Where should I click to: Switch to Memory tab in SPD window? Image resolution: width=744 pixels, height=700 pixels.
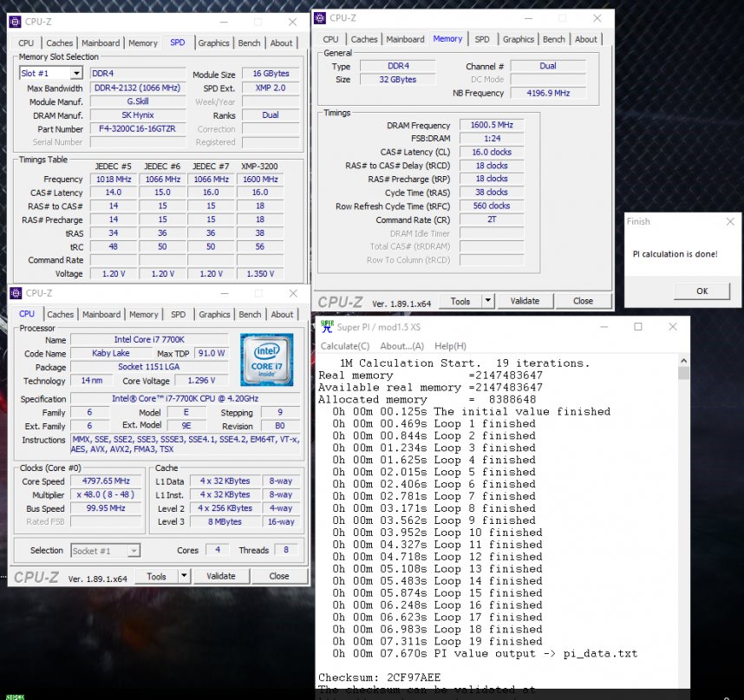click(143, 43)
